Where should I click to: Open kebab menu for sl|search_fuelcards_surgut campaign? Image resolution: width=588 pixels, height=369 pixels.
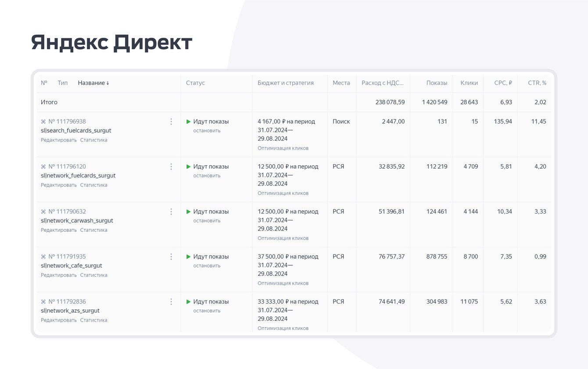coord(171,122)
